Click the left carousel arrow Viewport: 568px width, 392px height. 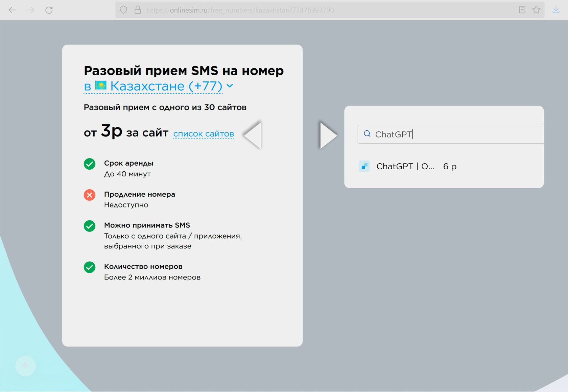tap(253, 135)
